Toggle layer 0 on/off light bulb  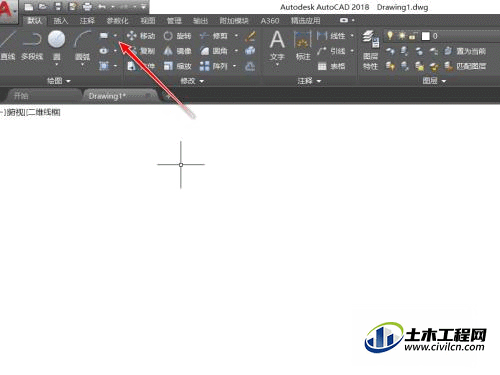click(x=390, y=36)
